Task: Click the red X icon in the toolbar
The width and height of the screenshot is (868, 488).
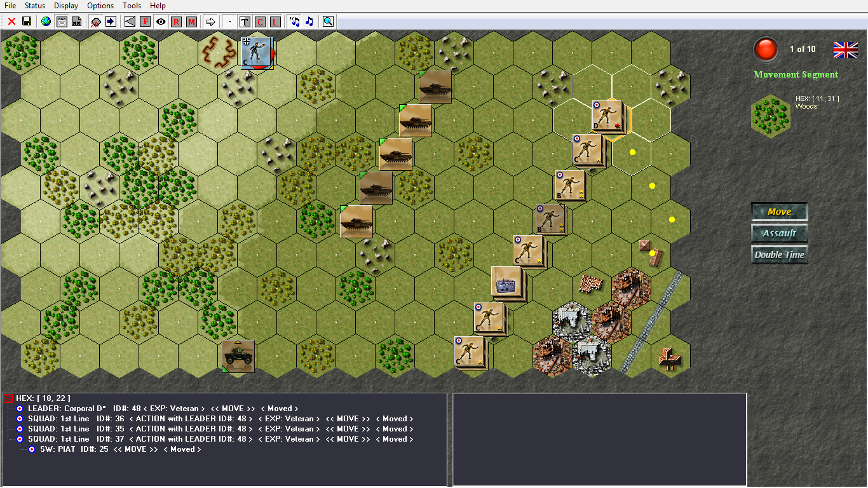Action: [x=11, y=22]
